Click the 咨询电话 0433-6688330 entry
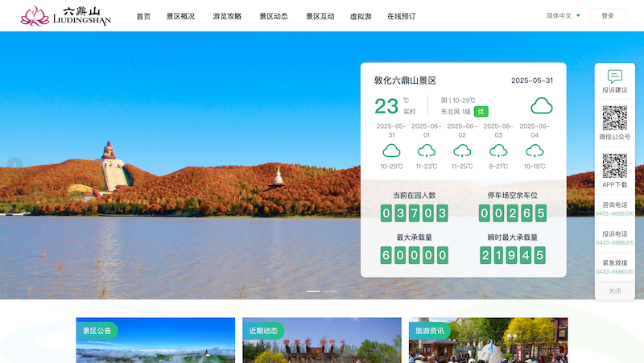 click(x=615, y=209)
